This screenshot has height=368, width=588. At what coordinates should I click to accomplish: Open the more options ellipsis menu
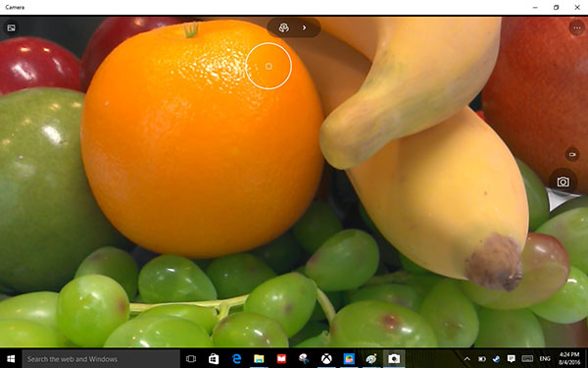[577, 27]
